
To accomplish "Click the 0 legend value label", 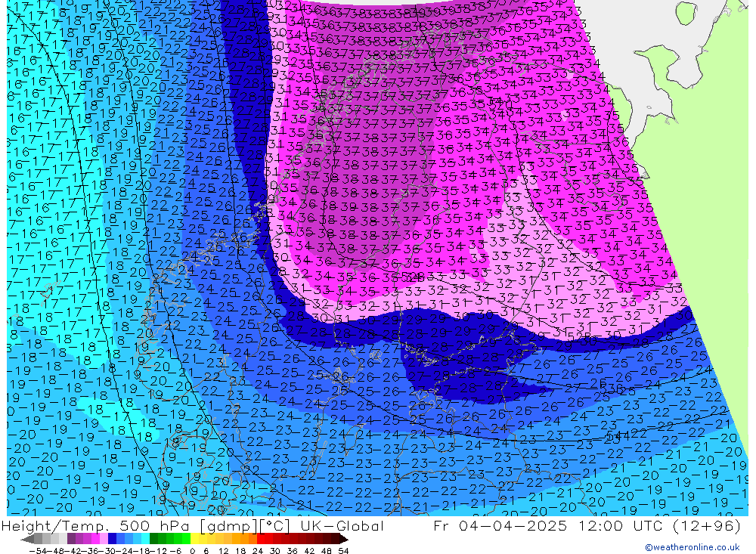I will pos(192,551).
